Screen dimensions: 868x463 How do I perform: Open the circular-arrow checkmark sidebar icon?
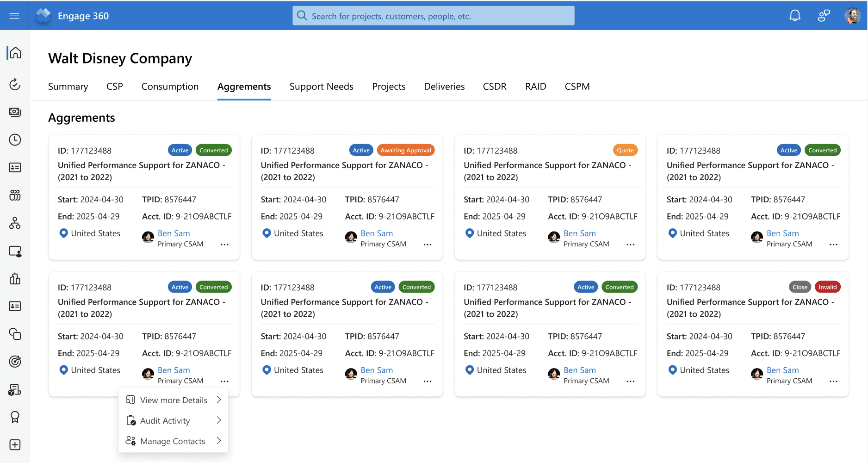click(x=15, y=84)
